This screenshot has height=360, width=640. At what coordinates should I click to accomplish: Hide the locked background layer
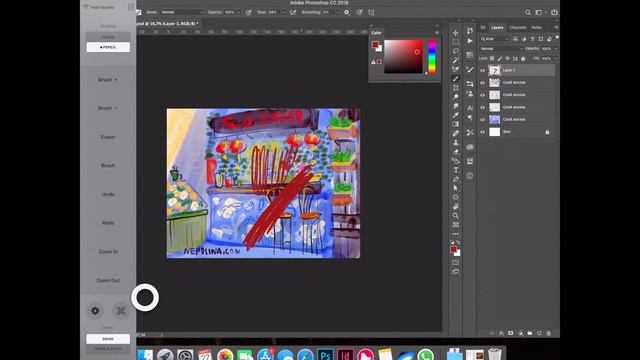tap(482, 132)
